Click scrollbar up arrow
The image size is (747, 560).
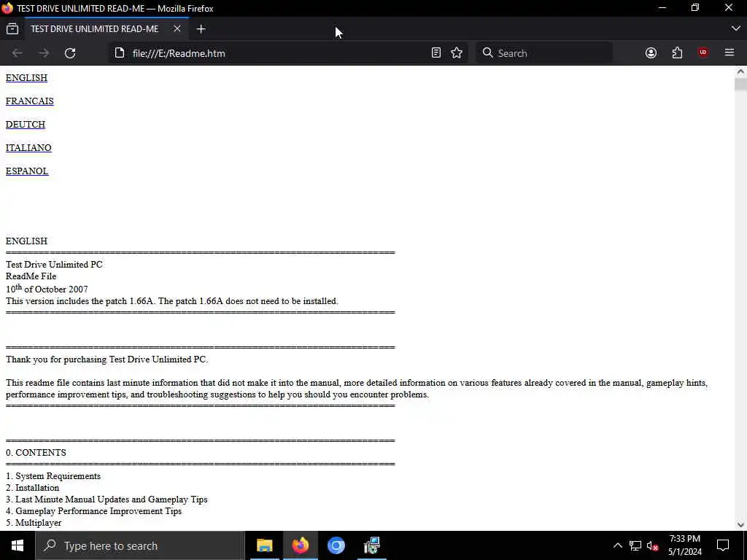[740, 71]
